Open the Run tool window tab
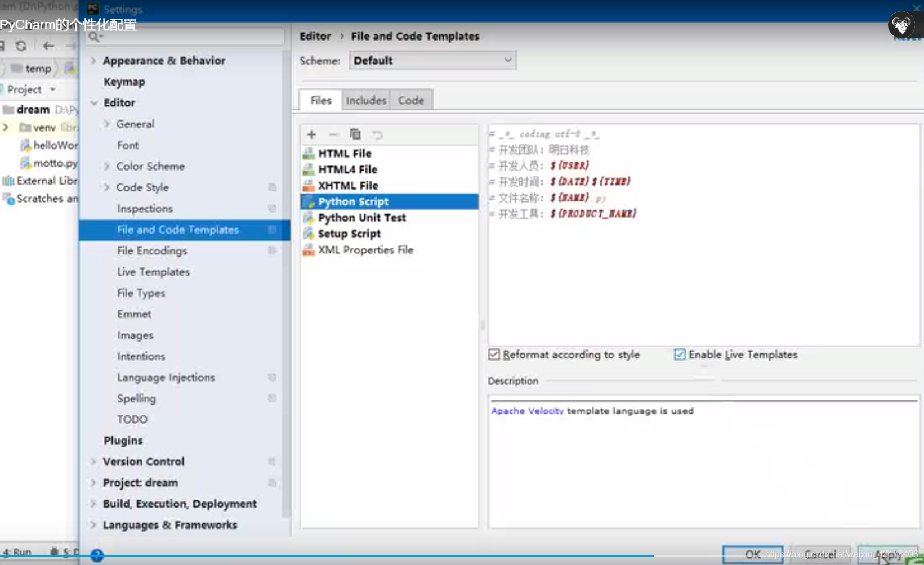924x565 pixels. (x=17, y=552)
